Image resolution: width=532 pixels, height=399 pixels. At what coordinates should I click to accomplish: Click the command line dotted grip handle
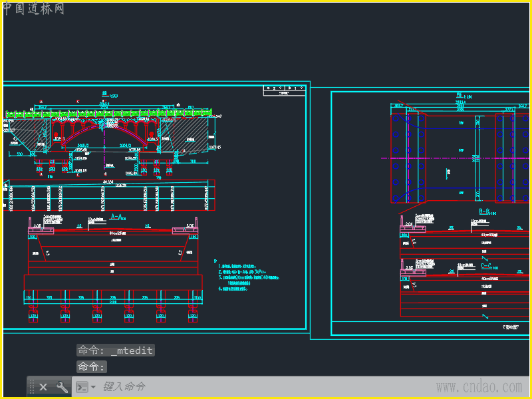[x=32, y=387]
